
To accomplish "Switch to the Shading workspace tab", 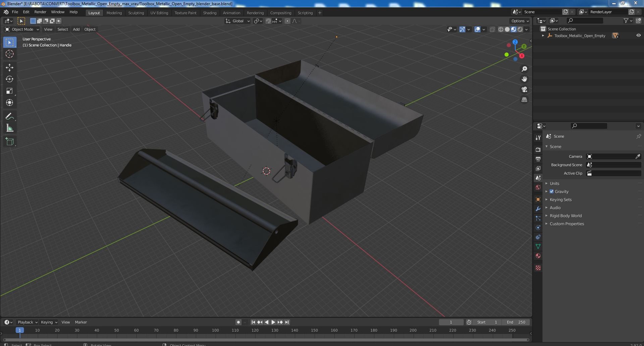I will [x=210, y=13].
